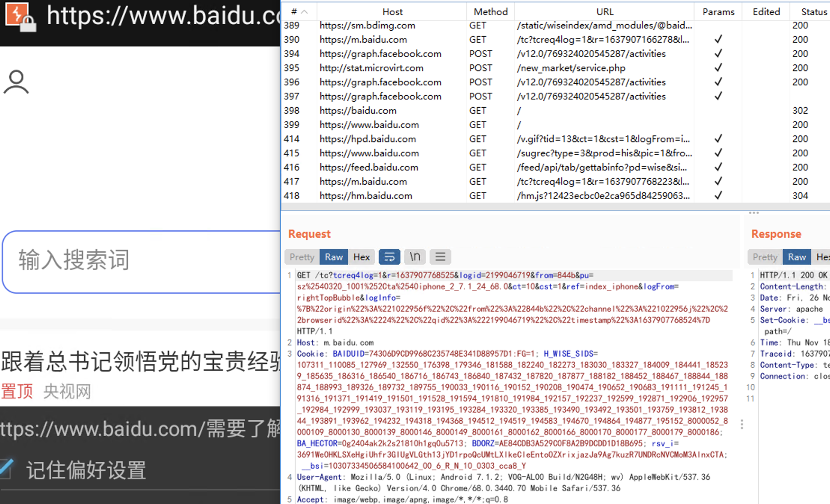
Task: Sort by the Method column header
Action: pos(491,12)
